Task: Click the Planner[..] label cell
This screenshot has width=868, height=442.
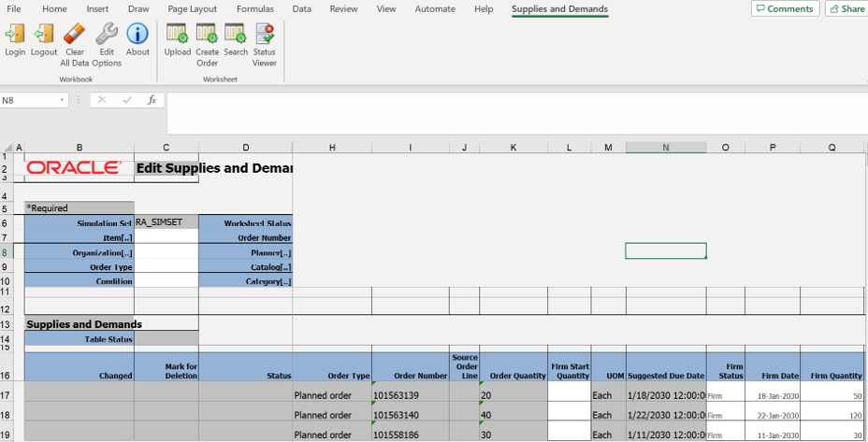Action: [x=246, y=251]
